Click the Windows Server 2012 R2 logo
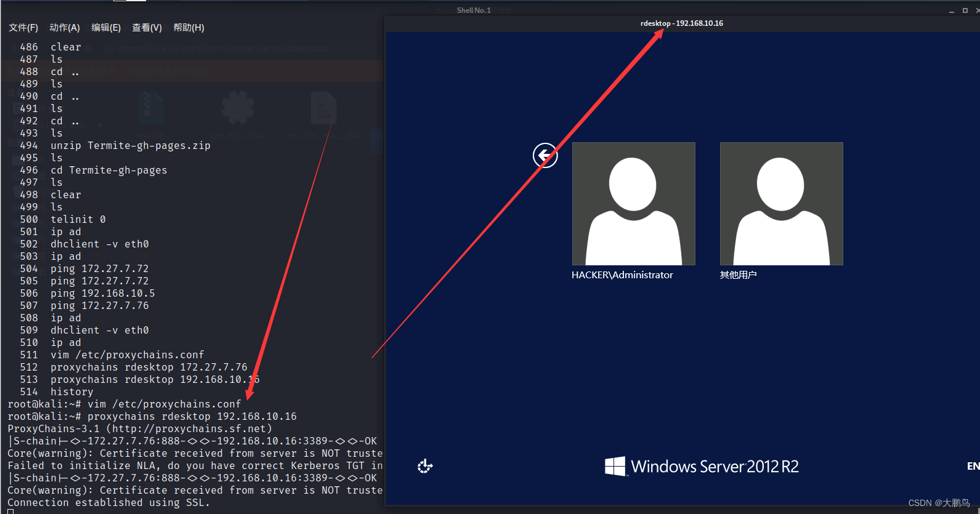Viewport: 980px width, 514px height. click(702, 467)
